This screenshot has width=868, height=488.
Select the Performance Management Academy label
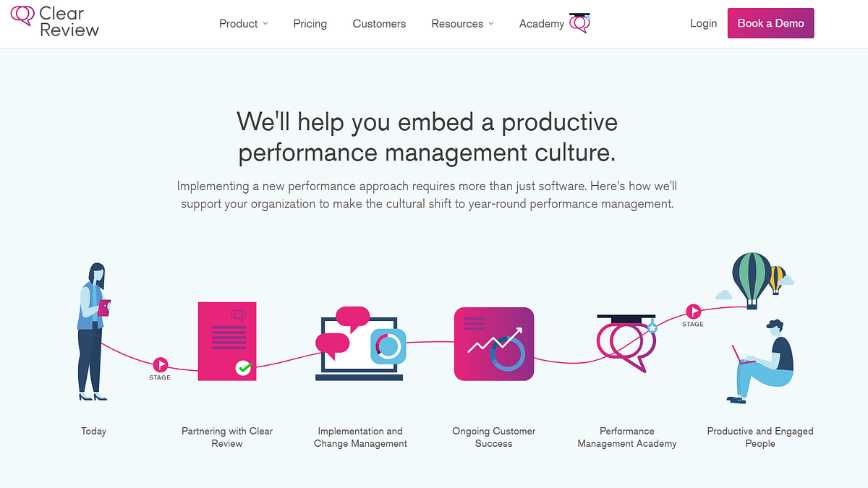[627, 437]
